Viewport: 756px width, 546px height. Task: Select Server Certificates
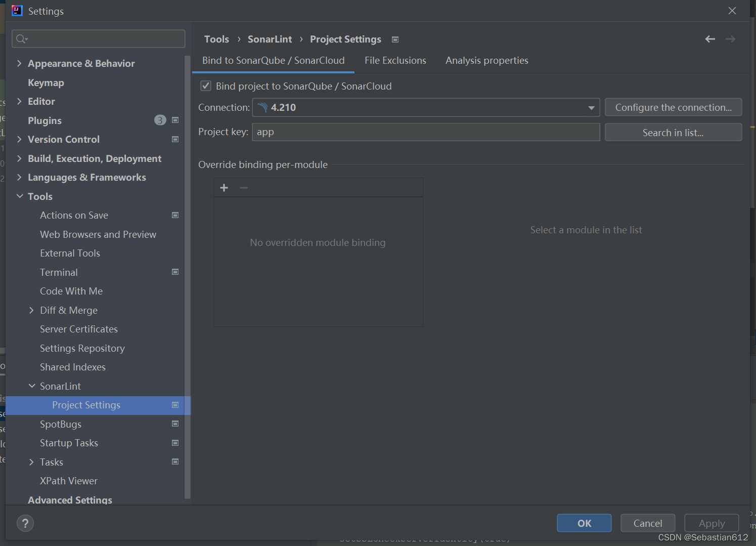(x=79, y=329)
